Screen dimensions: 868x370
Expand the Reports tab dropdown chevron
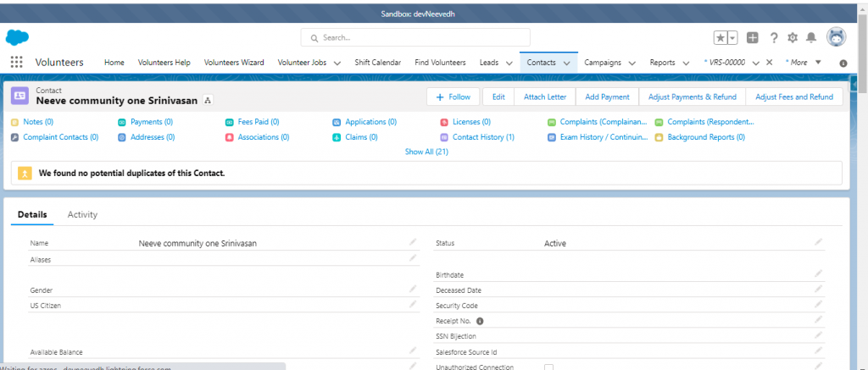[x=686, y=63]
